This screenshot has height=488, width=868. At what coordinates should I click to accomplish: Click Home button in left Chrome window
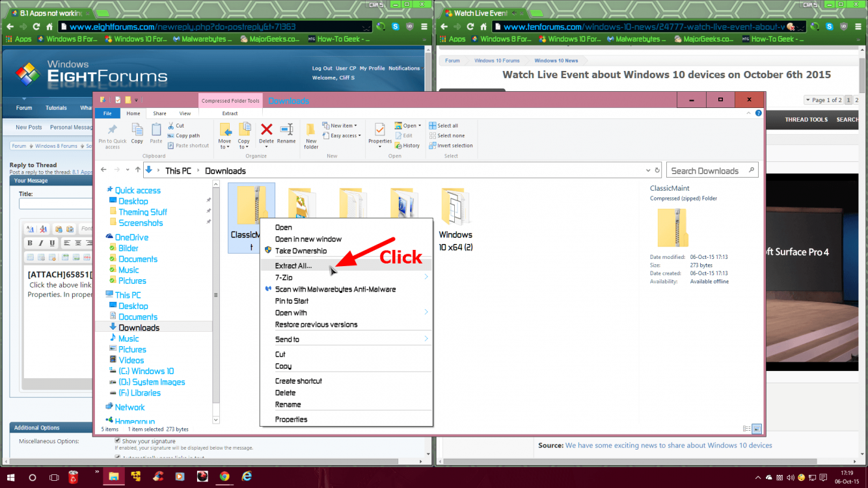[48, 27]
